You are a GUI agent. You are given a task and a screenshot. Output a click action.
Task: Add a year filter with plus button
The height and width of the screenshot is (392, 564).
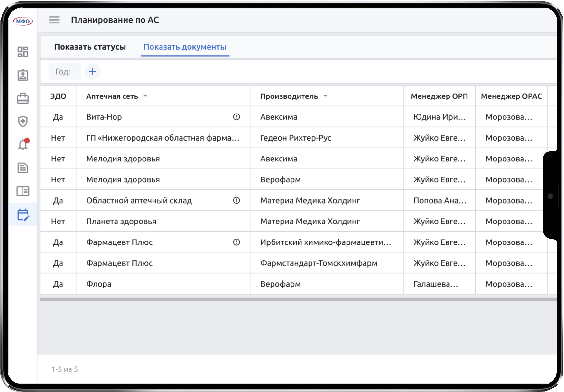pyautogui.click(x=92, y=71)
